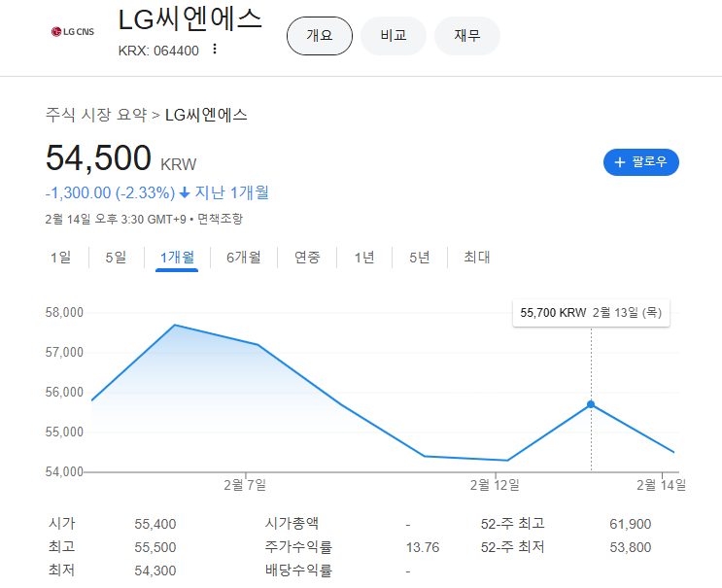Follow the stock with the 팔로우 button
Viewport: 722px width, 588px height.
(641, 162)
